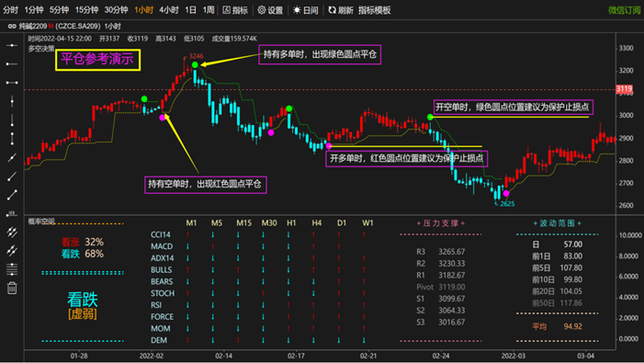
Task: Click the red 3119 price label
Action: pos(624,89)
